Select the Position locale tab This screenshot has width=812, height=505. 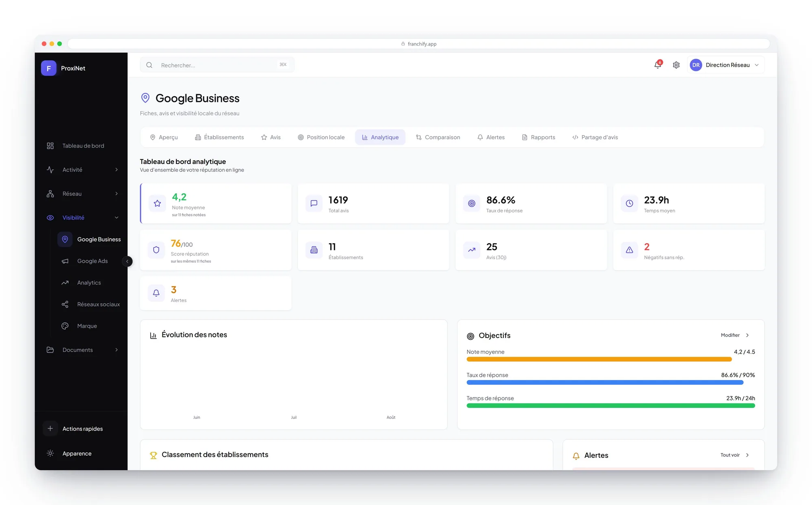(x=321, y=137)
